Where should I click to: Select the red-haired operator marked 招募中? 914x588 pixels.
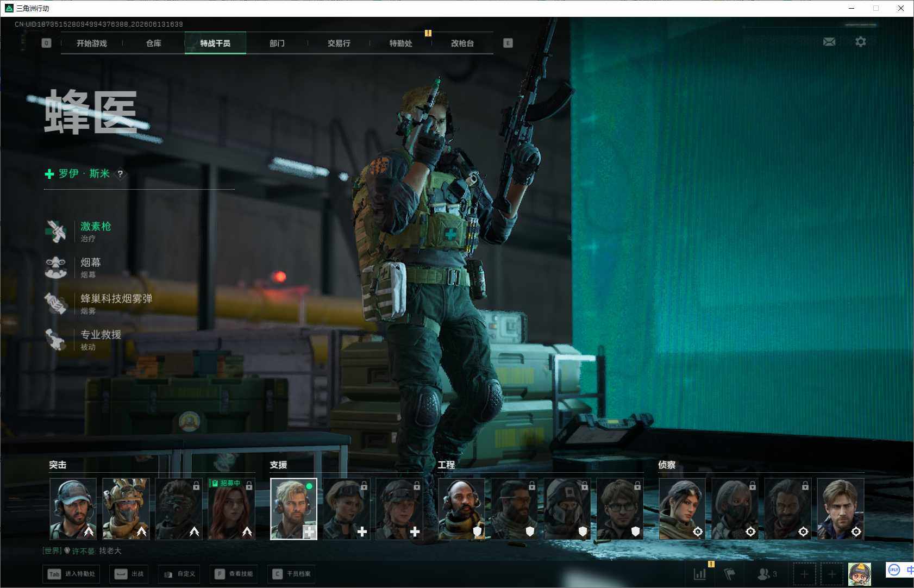231,509
